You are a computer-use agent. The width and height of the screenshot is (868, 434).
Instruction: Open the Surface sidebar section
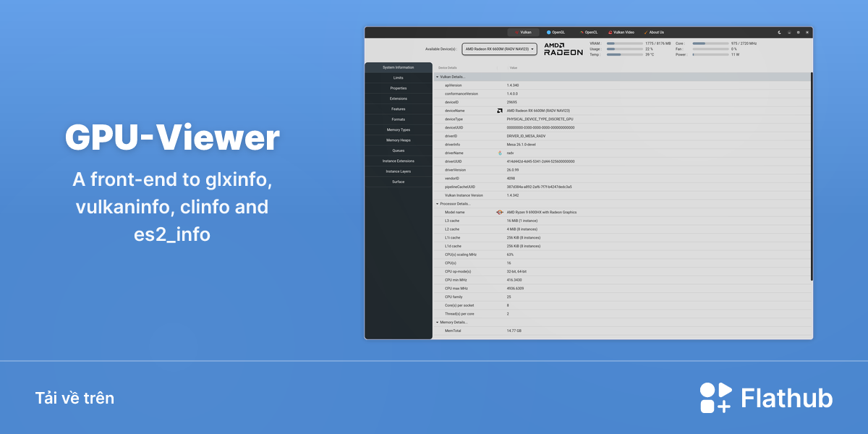(399, 182)
